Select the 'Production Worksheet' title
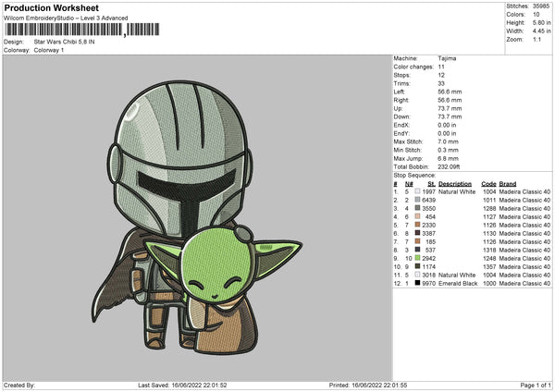The width and height of the screenshot is (555, 392). click(52, 7)
